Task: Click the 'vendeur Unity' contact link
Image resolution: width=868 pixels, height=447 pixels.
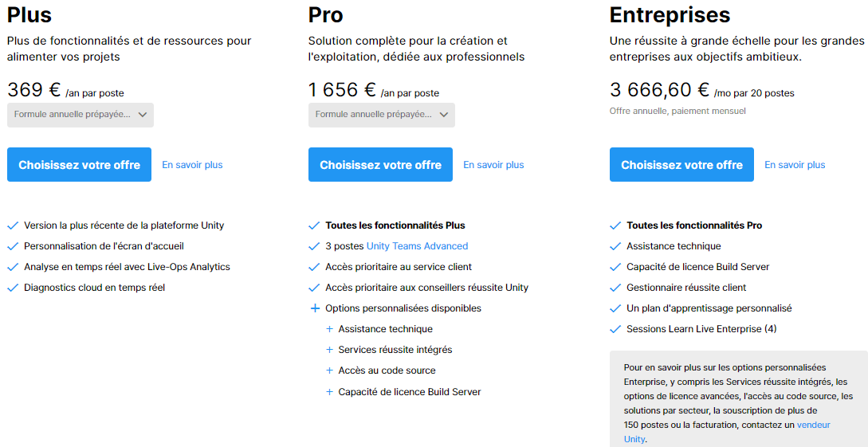Action: (x=812, y=425)
